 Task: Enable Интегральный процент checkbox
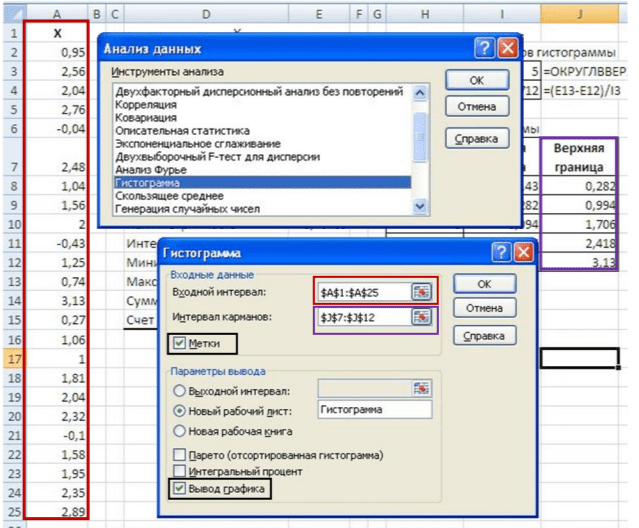click(x=181, y=471)
